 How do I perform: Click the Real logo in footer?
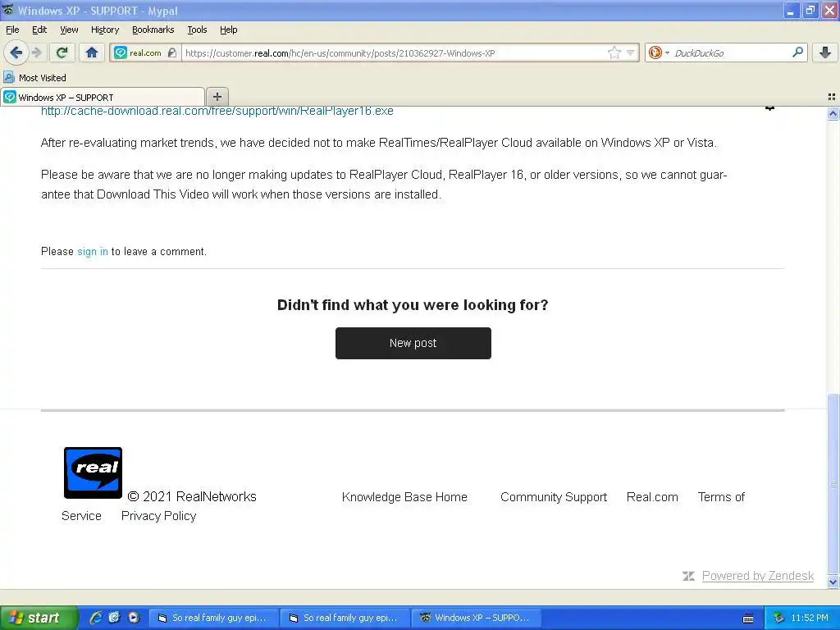pyautogui.click(x=94, y=473)
